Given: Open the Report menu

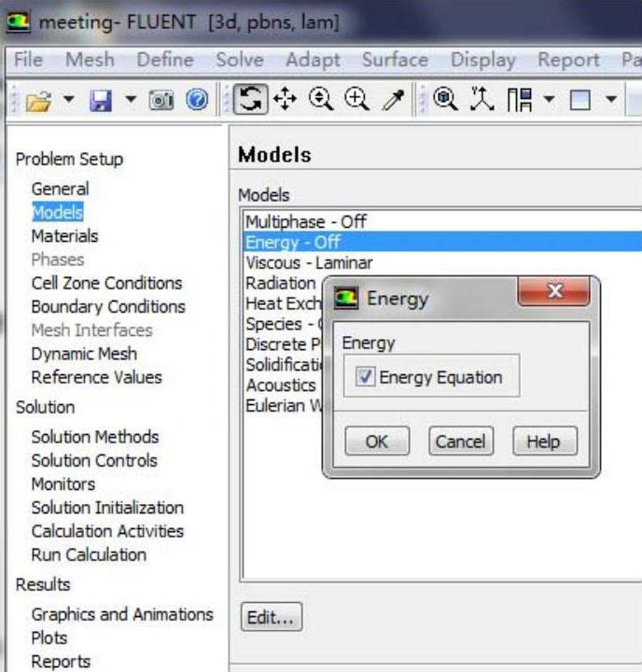Looking at the screenshot, I should (568, 60).
